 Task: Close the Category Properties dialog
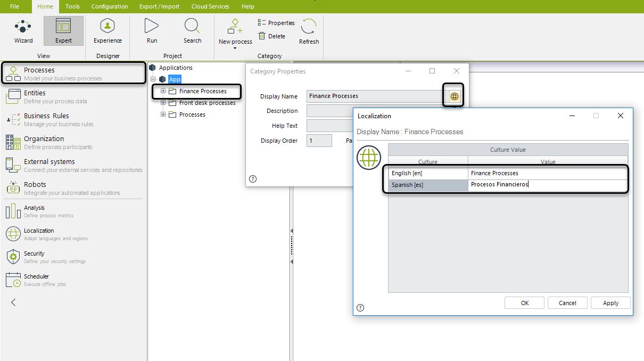[456, 71]
